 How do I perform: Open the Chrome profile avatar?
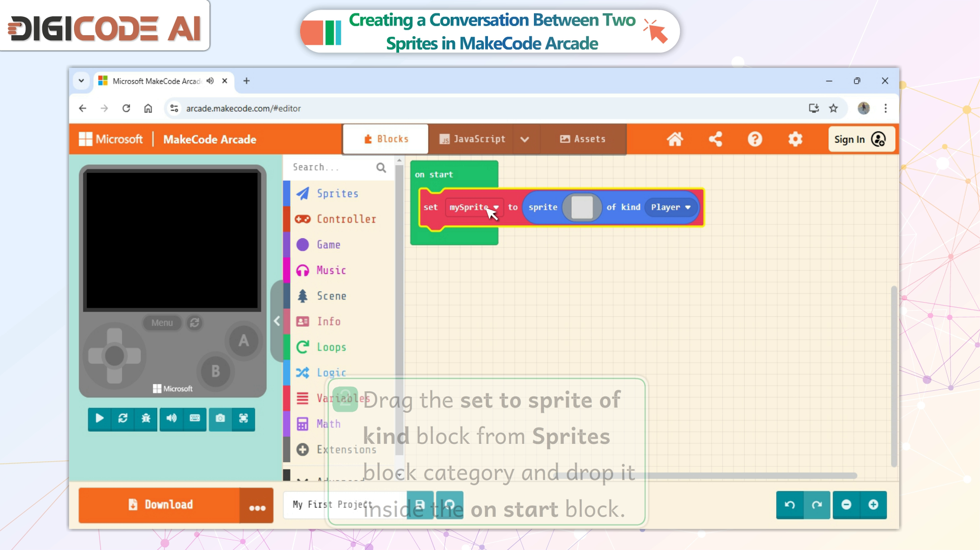coord(864,108)
